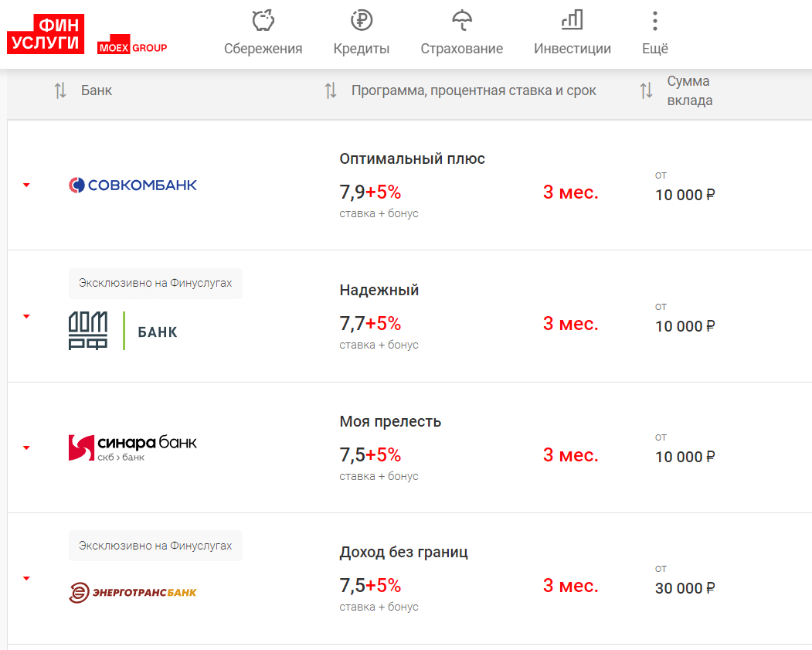Click the 7,9+5% rate

[370, 192]
